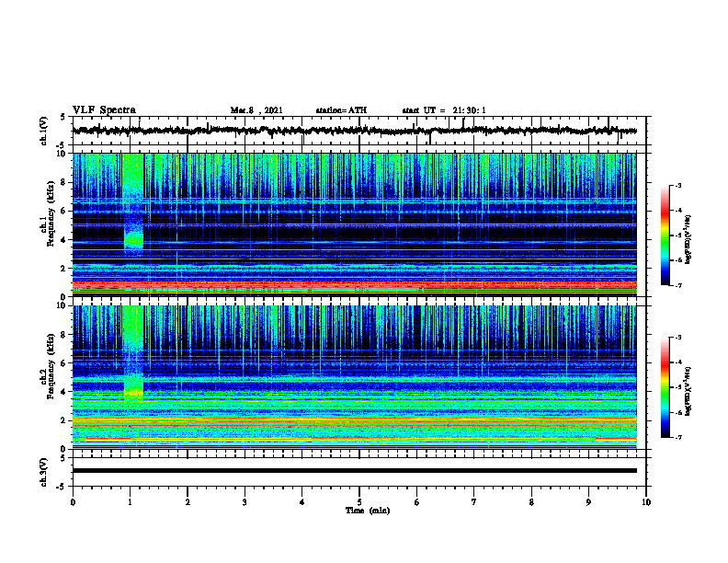Click the ch.1 colorbar log(PSD) units label
The height and width of the screenshot is (563, 728).
688,240
